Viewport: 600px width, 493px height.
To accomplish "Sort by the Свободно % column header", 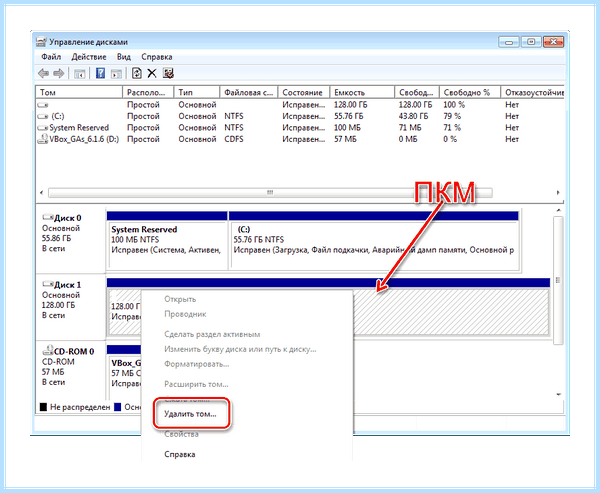I will 470,92.
